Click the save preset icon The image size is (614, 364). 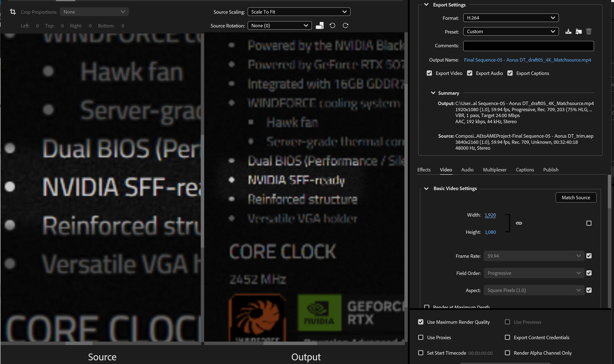coord(568,31)
